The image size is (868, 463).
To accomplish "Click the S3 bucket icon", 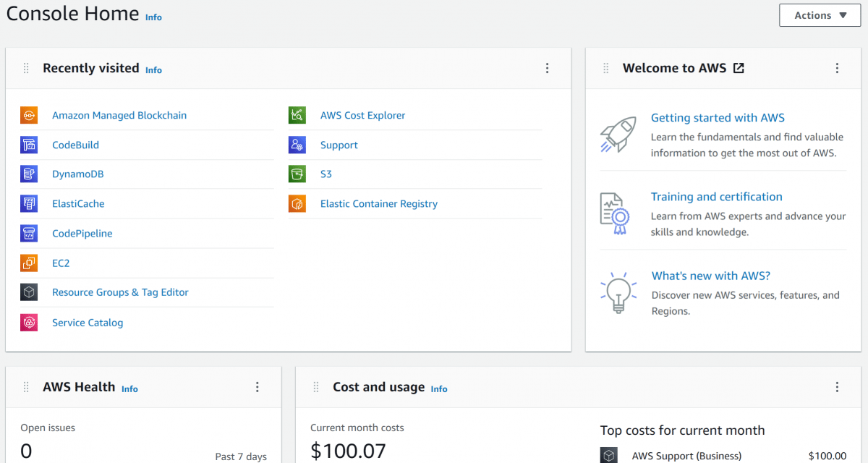I will (x=297, y=174).
